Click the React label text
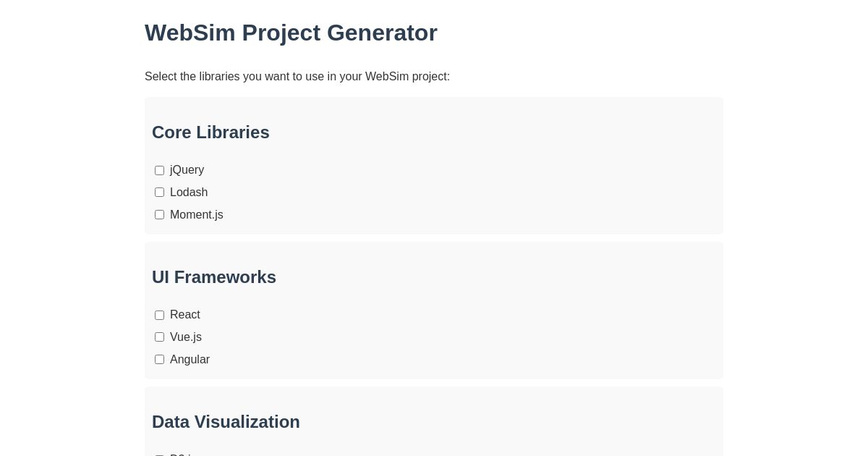 click(x=185, y=315)
